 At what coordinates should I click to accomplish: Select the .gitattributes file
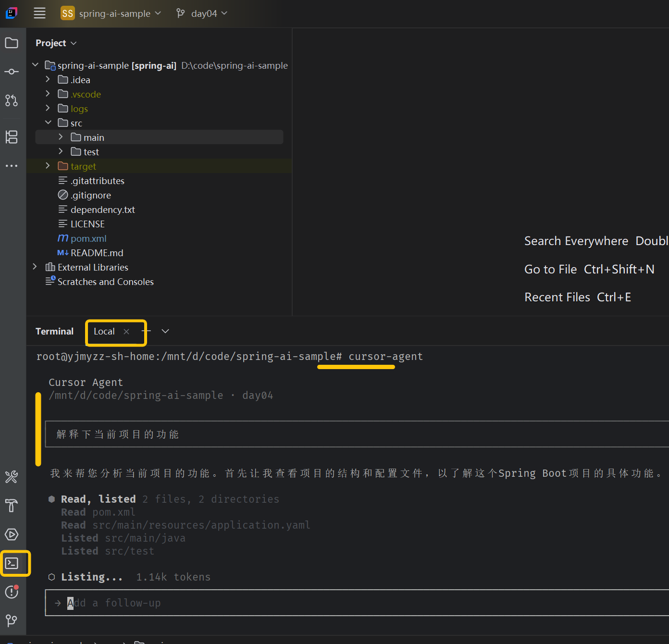98,181
